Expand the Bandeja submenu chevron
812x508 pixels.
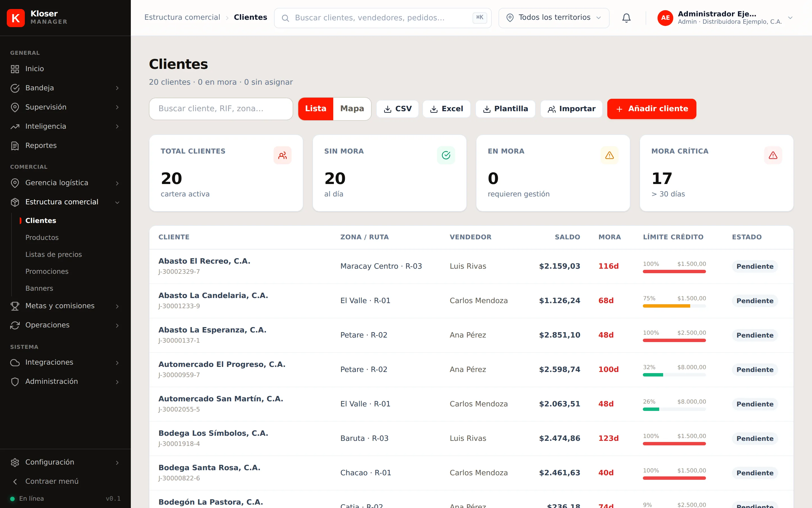117,88
